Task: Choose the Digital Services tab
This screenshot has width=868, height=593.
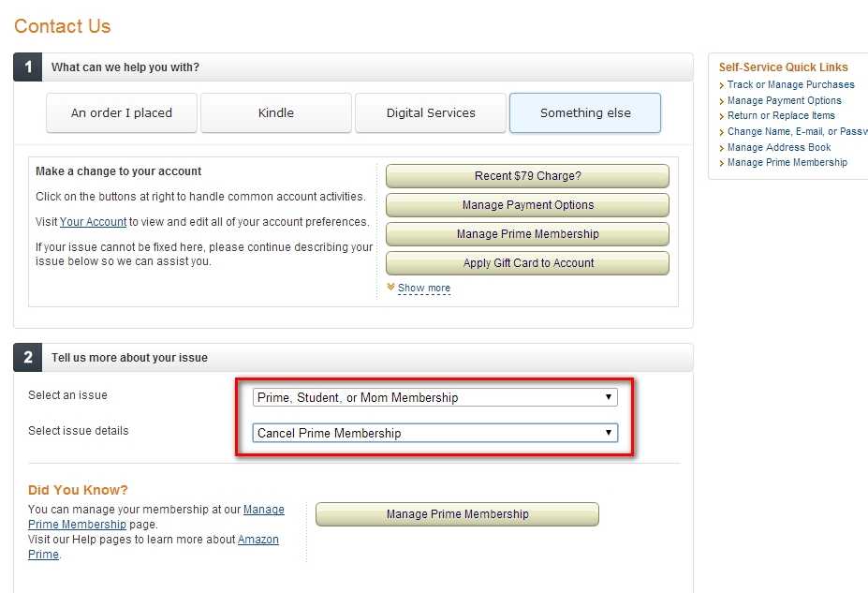Action: 431,113
